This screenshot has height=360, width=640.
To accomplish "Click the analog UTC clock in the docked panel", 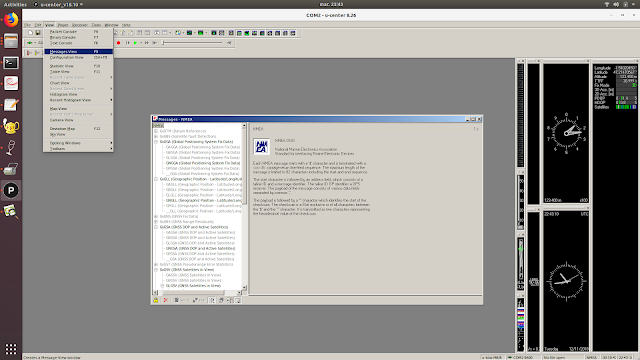I will coord(566,281).
